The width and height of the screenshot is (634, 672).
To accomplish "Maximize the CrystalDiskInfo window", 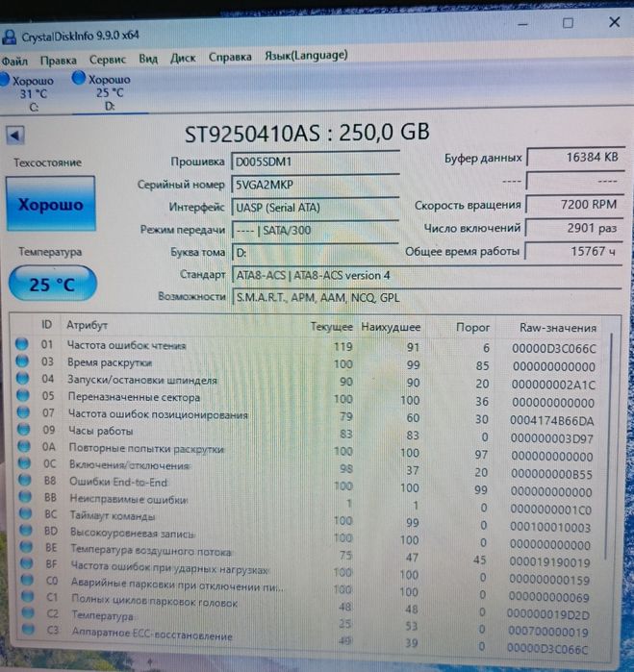I will (568, 23).
